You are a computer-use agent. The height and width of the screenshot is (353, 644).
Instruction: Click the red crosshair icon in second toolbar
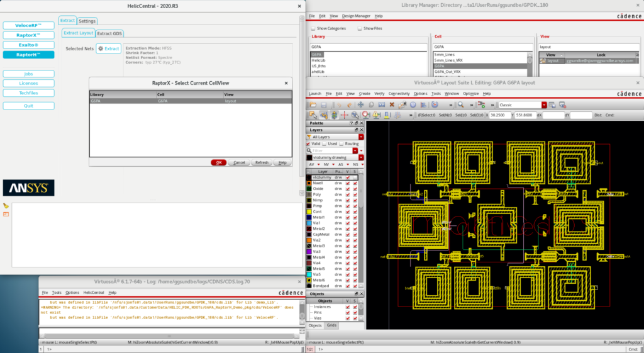(344, 115)
